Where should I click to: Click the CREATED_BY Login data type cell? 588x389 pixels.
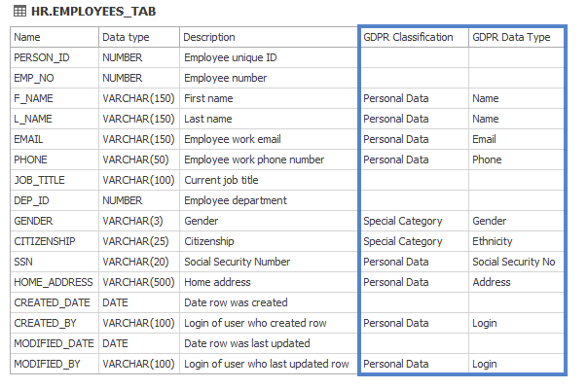(x=484, y=323)
